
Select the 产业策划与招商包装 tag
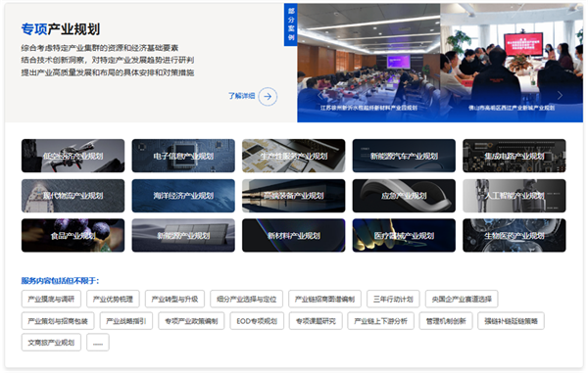tap(58, 321)
